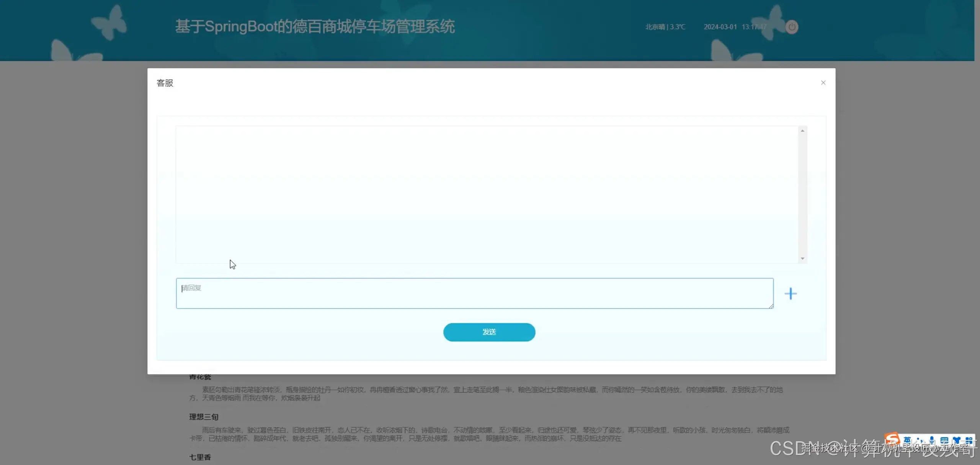Click the 请回复 reply input field
This screenshot has height=465, width=980.
coord(475,293)
